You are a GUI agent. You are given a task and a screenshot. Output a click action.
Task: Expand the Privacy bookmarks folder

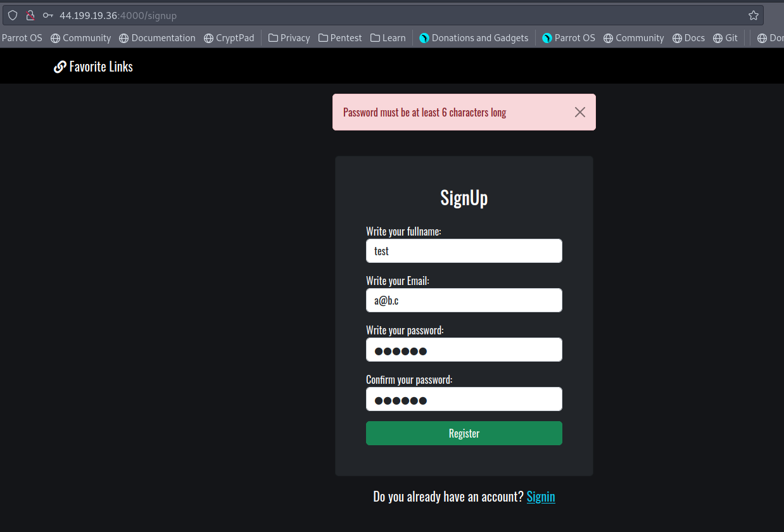(x=289, y=38)
